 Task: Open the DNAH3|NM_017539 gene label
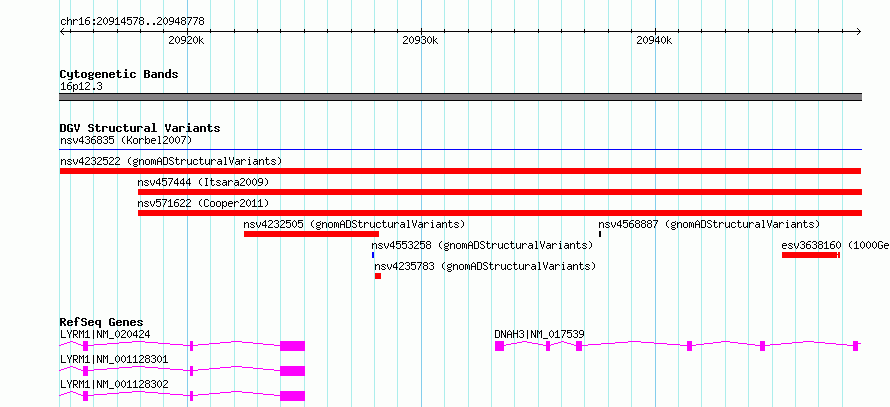point(539,334)
